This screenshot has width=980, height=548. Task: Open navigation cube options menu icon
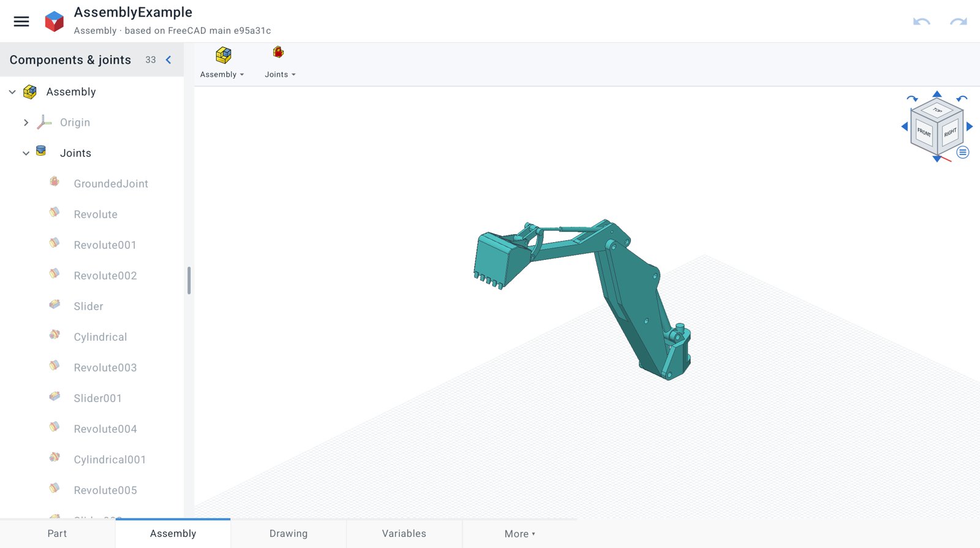coord(963,153)
